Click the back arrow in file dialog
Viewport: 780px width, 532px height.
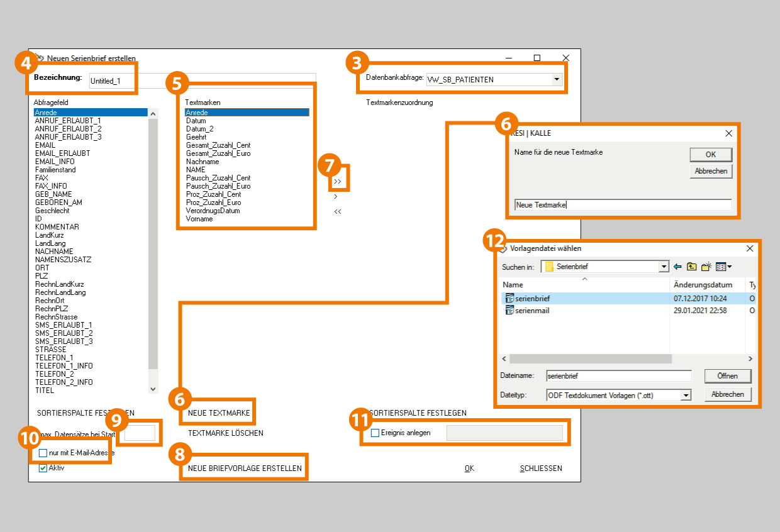[677, 267]
